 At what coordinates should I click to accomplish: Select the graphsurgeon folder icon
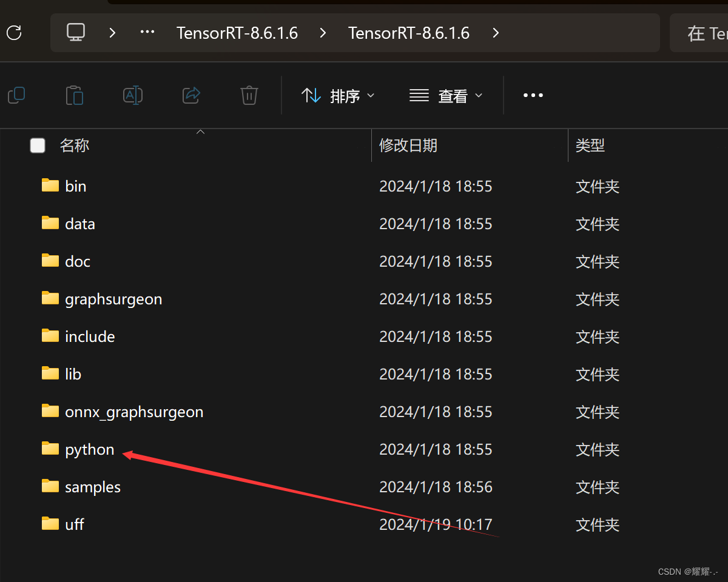(x=50, y=298)
